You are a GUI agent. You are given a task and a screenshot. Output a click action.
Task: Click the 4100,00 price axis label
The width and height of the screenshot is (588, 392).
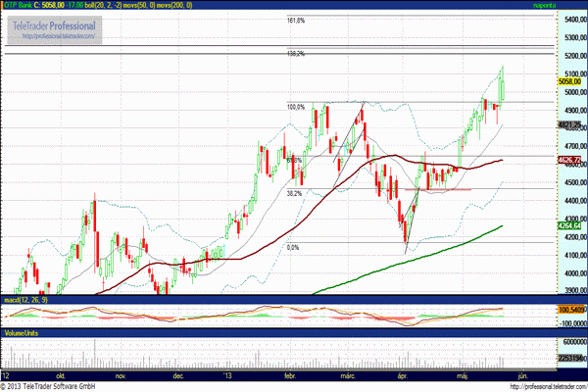575,255
